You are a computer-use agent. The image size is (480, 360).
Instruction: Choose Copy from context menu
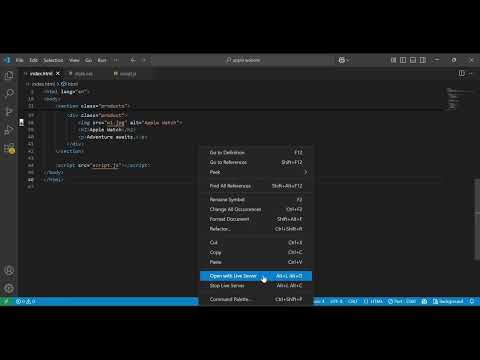pyautogui.click(x=256, y=252)
